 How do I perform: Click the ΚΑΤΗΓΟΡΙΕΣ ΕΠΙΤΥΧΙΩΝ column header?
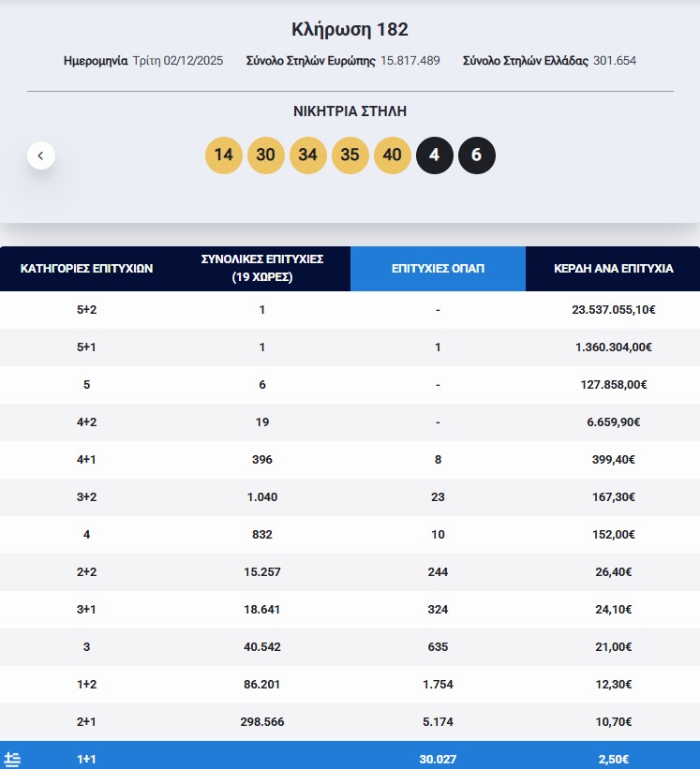(86, 268)
